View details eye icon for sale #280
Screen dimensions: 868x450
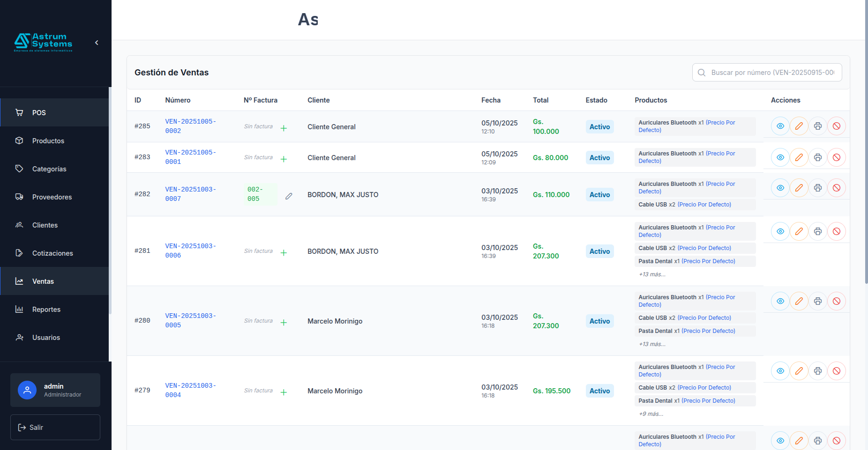780,301
